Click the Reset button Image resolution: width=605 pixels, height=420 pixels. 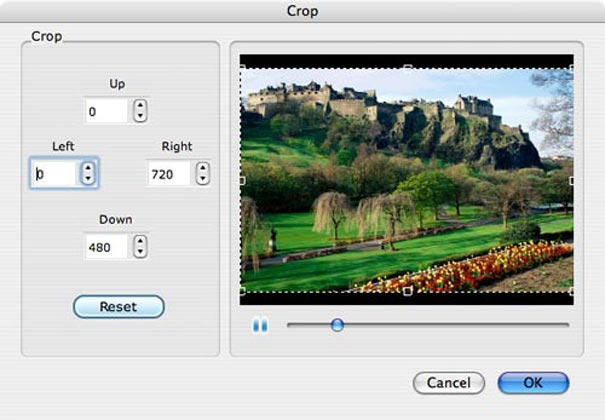119,307
